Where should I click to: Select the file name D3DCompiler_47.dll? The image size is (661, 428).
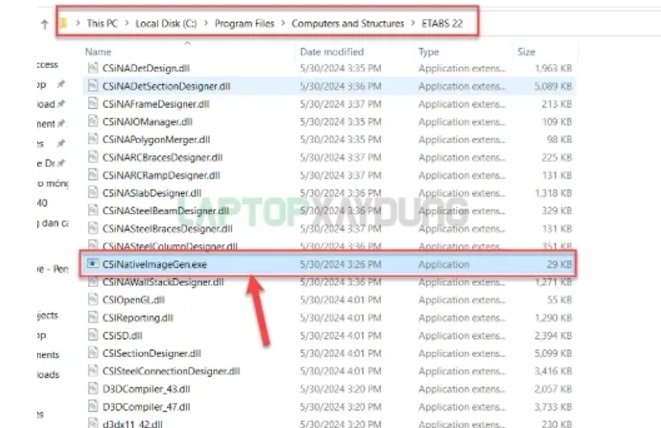[x=146, y=407]
